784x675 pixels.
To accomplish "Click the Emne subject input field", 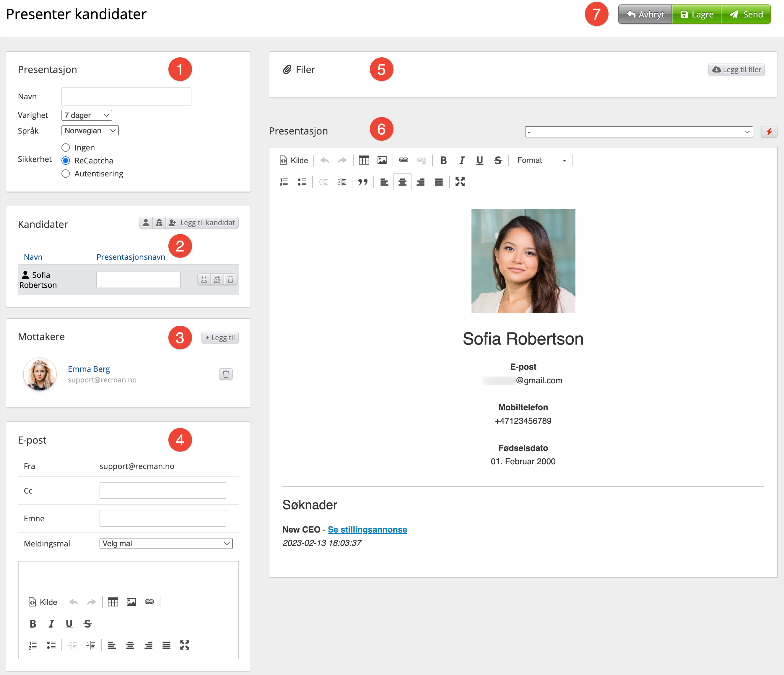I will coord(163,518).
